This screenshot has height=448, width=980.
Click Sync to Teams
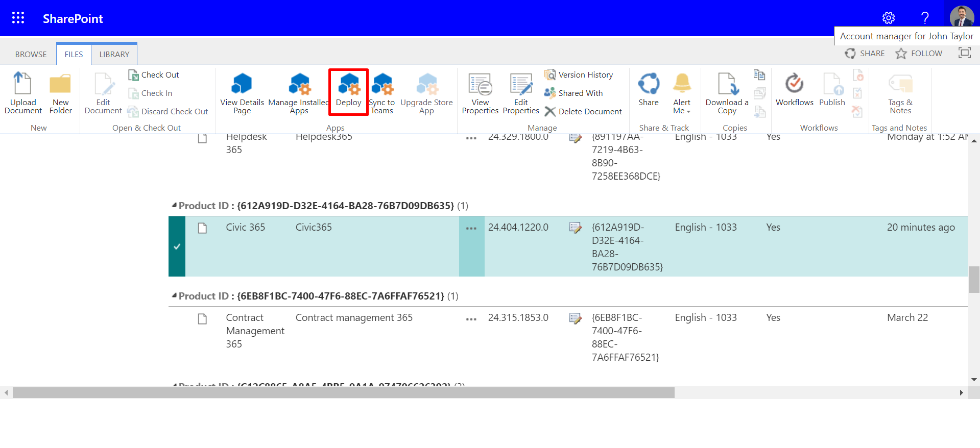[382, 93]
